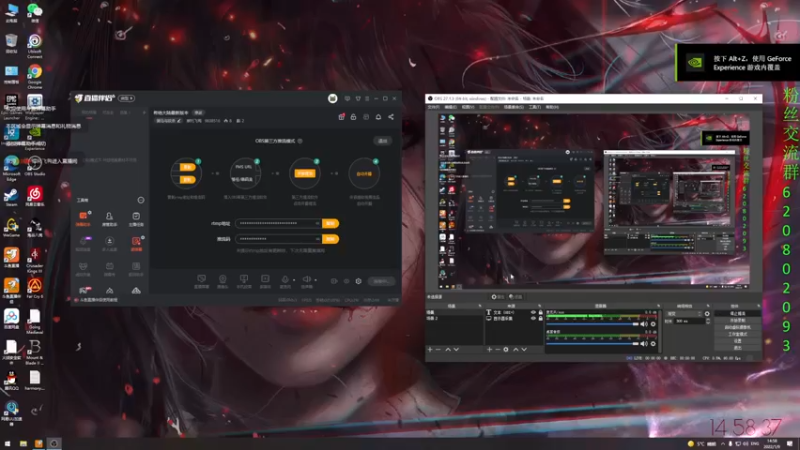
Task: Expand speaker options arrow in streaming assistant
Action: (315, 280)
